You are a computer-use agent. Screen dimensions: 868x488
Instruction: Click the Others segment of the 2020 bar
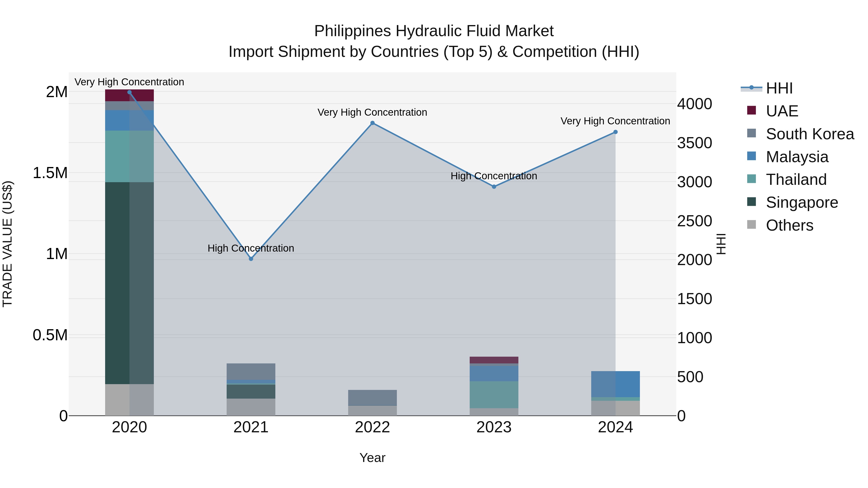click(129, 400)
